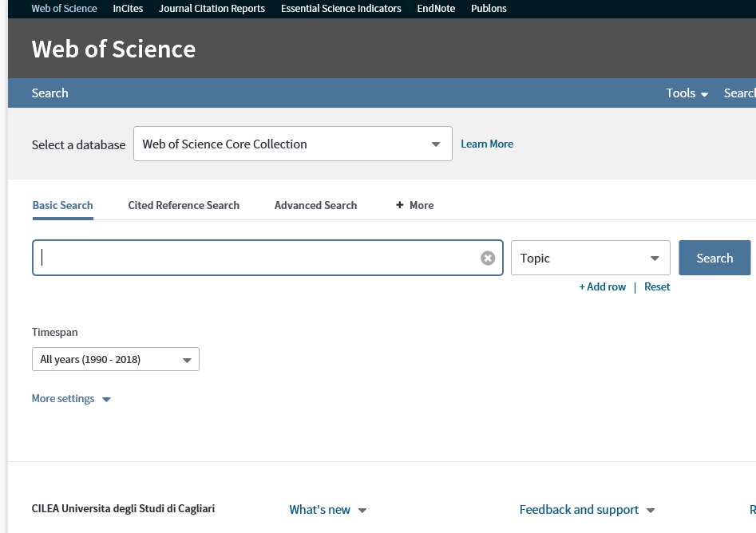
Task: Expand the More settings section
Action: [71, 398]
